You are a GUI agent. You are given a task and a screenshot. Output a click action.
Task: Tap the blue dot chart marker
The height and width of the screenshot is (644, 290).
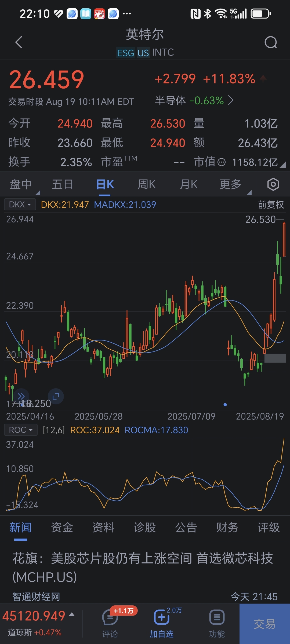click(225, 405)
